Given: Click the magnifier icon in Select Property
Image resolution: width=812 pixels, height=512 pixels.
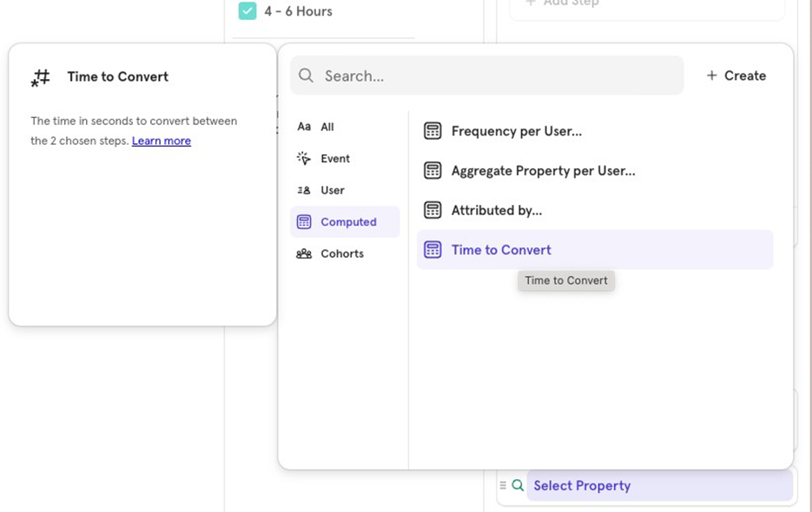Looking at the screenshot, I should coord(518,486).
